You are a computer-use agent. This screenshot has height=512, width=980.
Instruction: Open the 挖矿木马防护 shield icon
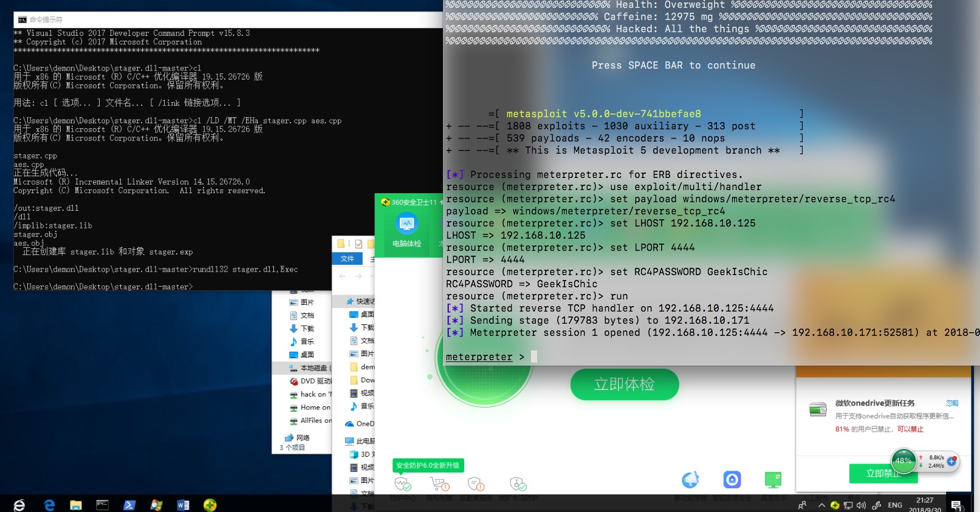pos(518,484)
